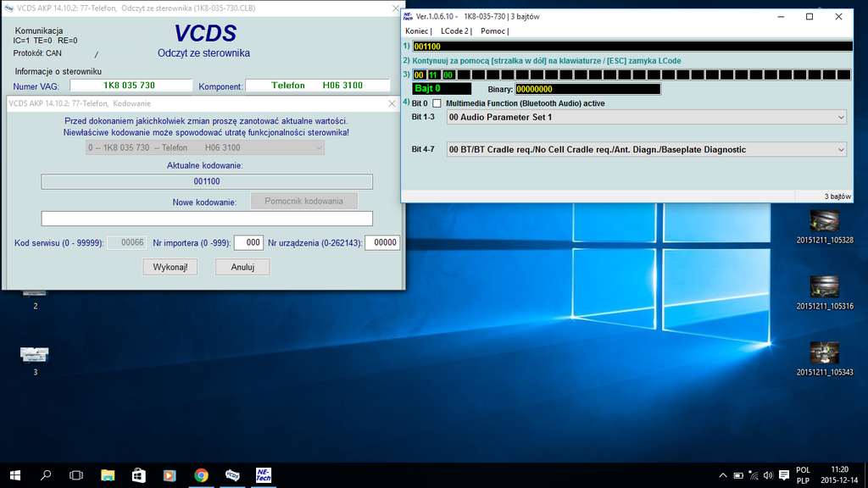Enable Multimedia Function (Bluetooth Audio) checkbox
This screenshot has height=488, width=868.
pos(437,103)
